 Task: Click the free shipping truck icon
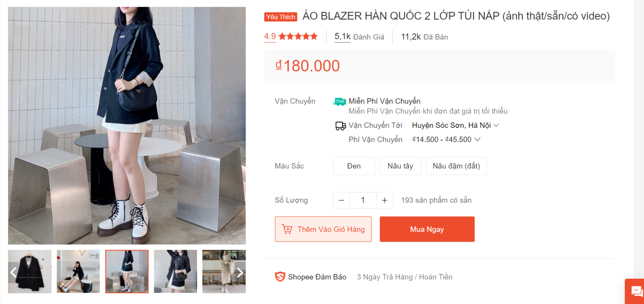[340, 101]
